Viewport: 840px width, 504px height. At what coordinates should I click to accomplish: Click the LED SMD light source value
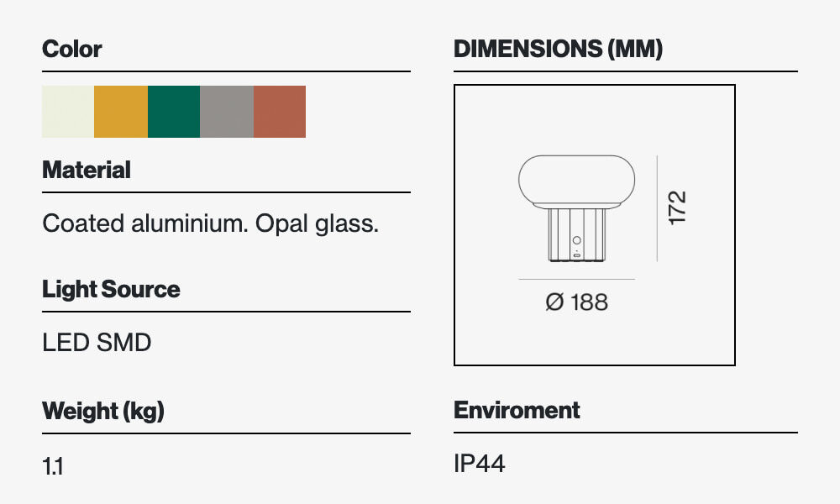point(97,343)
